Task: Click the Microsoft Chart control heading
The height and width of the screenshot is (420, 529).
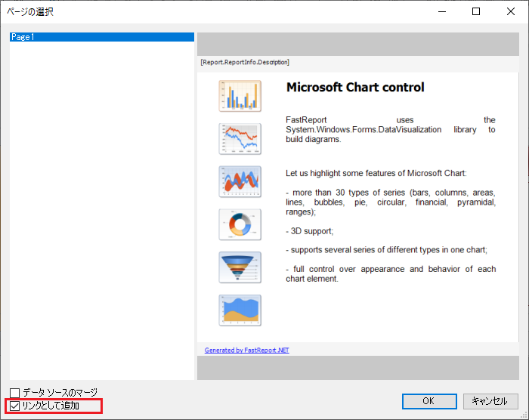Action: [355, 88]
